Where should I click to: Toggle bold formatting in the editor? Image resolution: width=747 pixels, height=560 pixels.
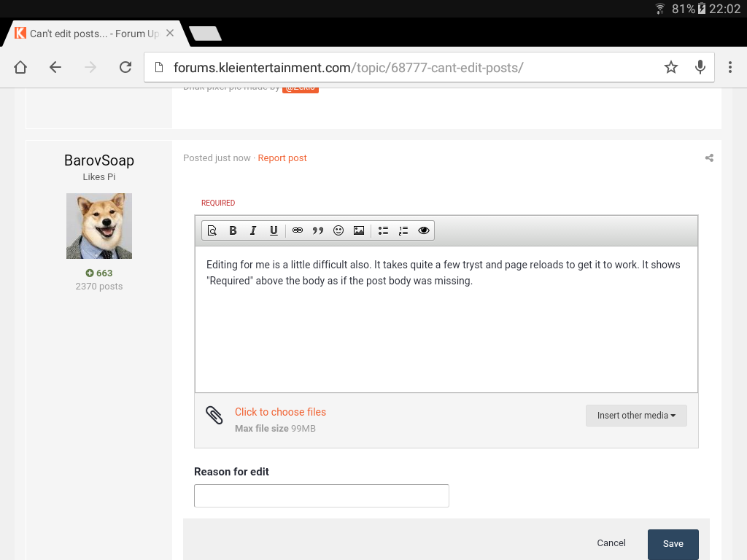point(233,230)
